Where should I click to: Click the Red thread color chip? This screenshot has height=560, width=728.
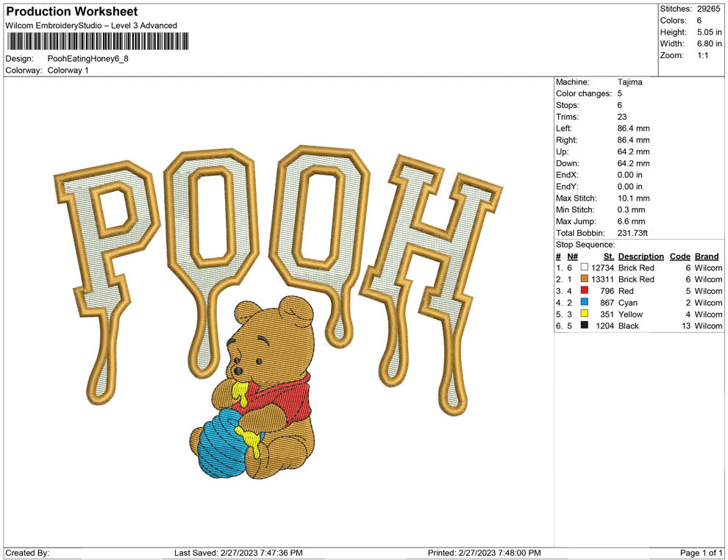click(586, 291)
